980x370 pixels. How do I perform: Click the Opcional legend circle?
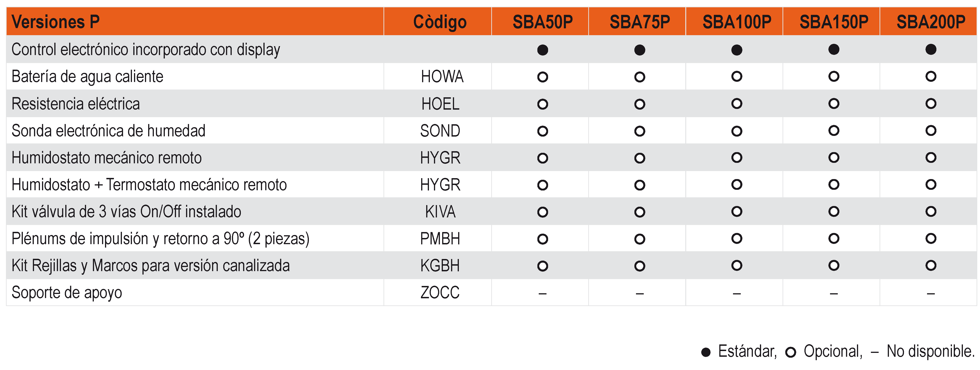[791, 352]
